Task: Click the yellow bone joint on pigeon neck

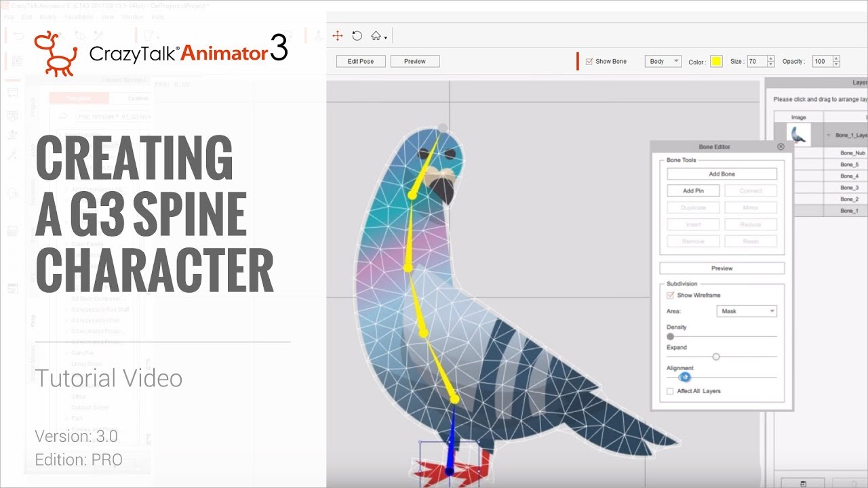Action: click(x=412, y=195)
